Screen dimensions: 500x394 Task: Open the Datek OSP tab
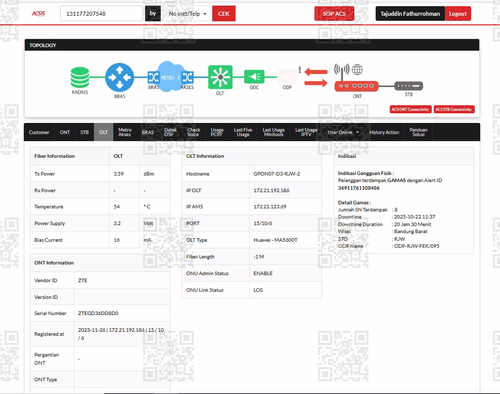(x=170, y=132)
